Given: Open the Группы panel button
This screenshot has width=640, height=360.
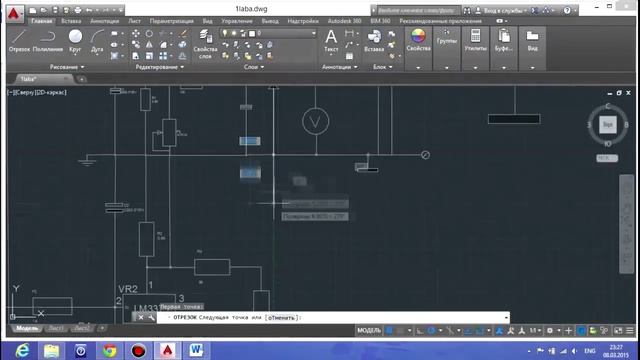Looking at the screenshot, I should tap(447, 38).
